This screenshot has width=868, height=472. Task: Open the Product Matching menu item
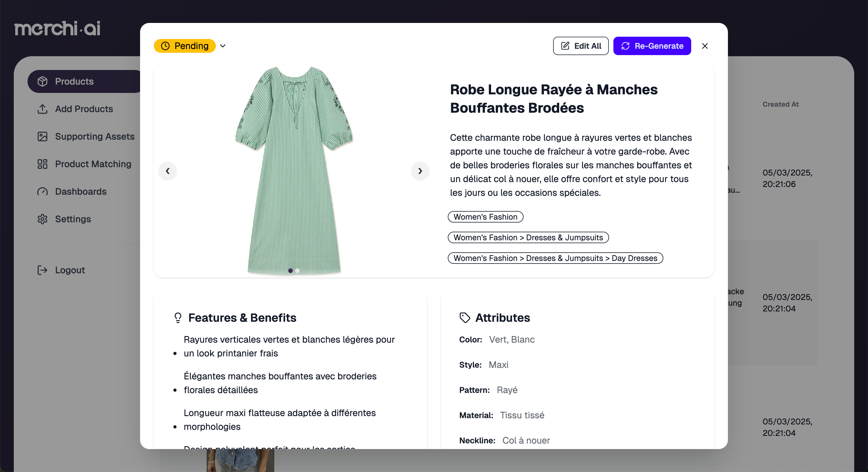pos(93,164)
